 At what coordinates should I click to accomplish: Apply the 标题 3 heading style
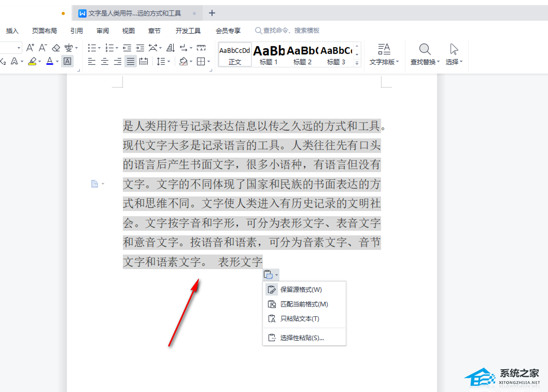click(336, 54)
